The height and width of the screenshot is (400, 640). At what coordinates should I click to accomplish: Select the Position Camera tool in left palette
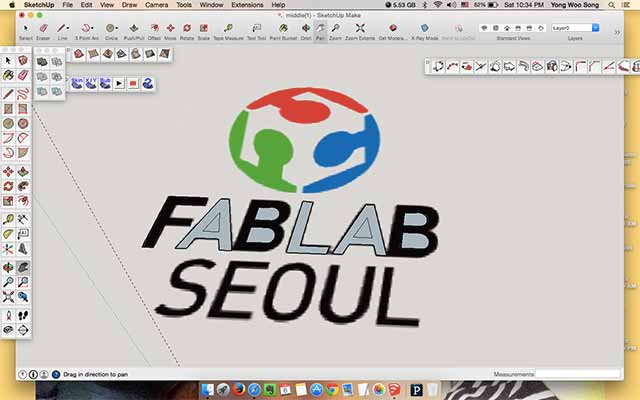click(8, 315)
